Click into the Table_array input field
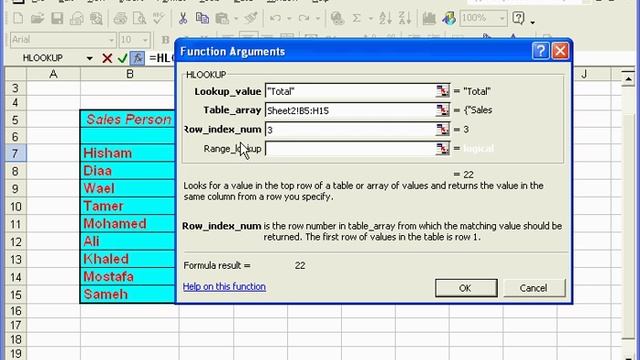Image resolution: width=640 pixels, height=360 pixels. [x=350, y=110]
